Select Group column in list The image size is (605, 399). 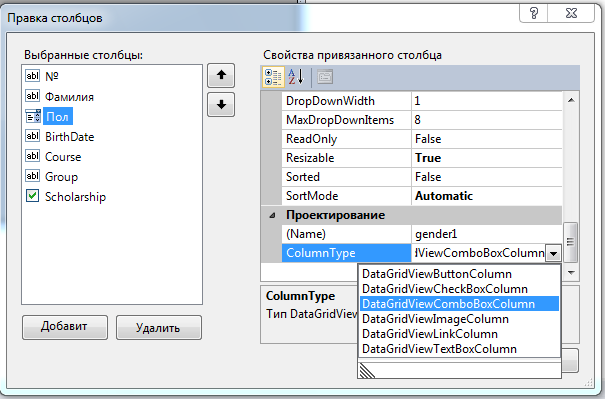(61, 177)
